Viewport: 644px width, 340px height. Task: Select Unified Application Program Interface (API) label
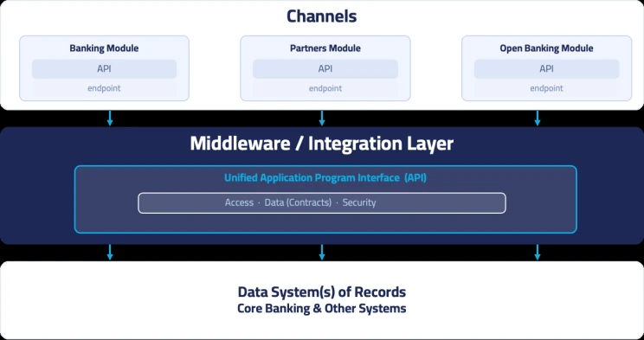[325, 178]
